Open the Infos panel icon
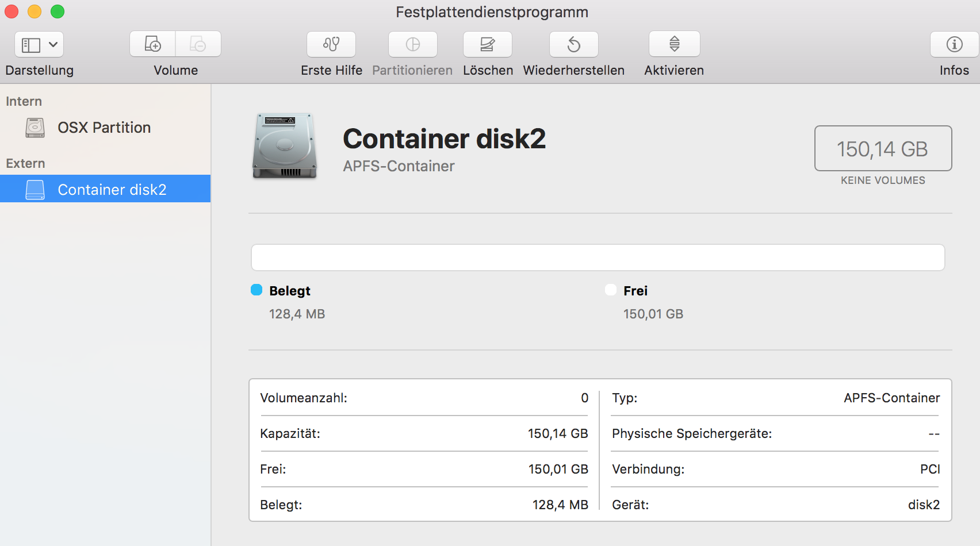This screenshot has height=546, width=980. [954, 44]
